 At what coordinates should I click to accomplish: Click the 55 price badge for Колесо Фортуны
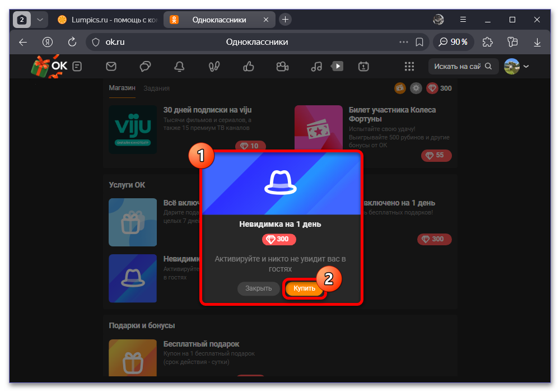coord(436,155)
